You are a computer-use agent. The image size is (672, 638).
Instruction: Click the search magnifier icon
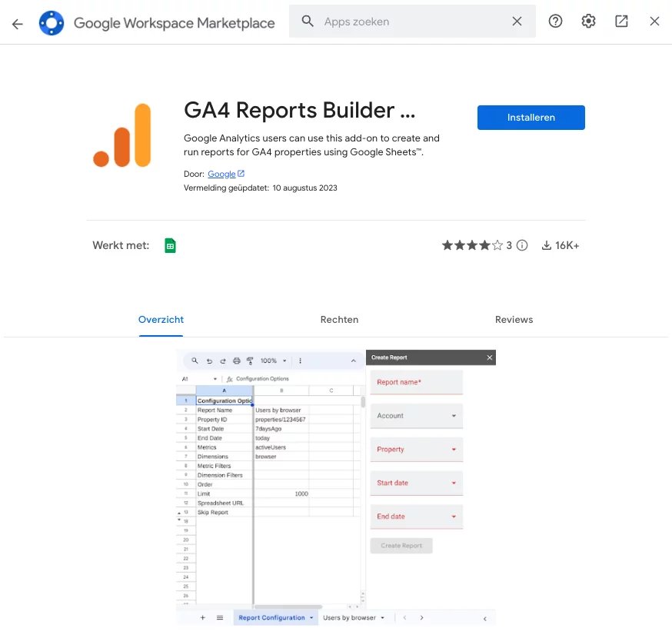[308, 22]
